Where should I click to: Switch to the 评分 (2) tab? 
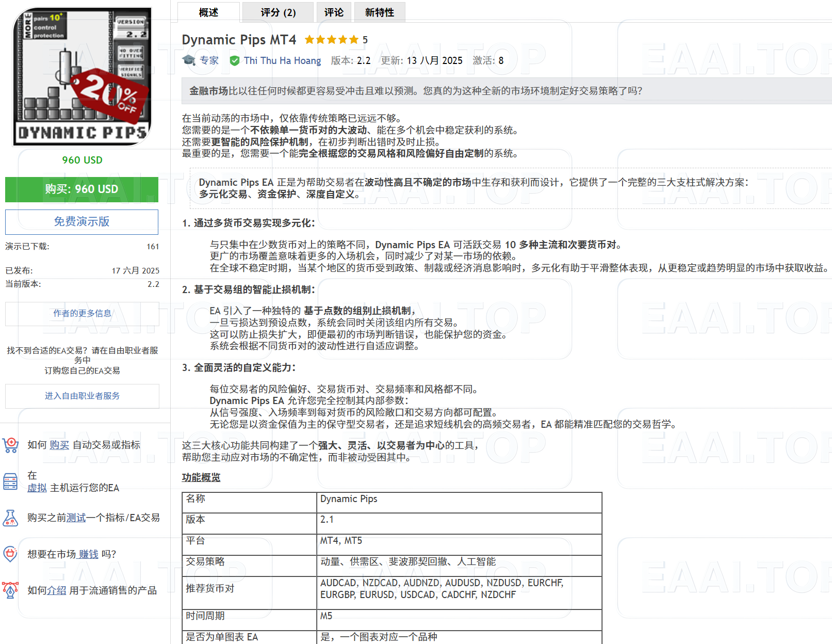[x=278, y=12]
